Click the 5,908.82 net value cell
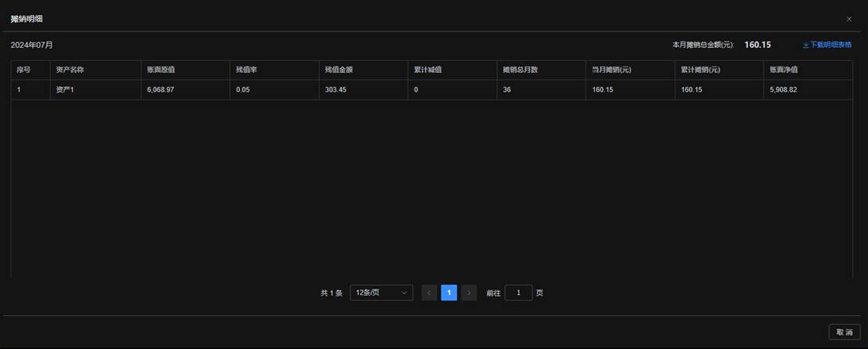The image size is (868, 349). coord(784,90)
